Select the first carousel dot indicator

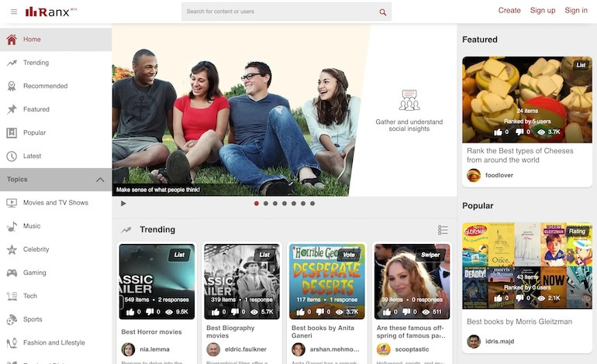point(257,204)
